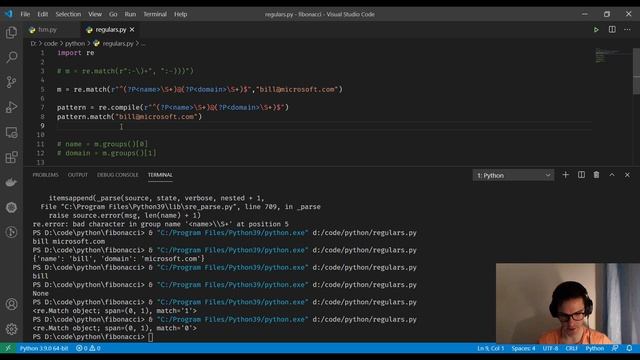Switch to the fsm.py editor tab
Screen dimensions: 640x360
47,29
